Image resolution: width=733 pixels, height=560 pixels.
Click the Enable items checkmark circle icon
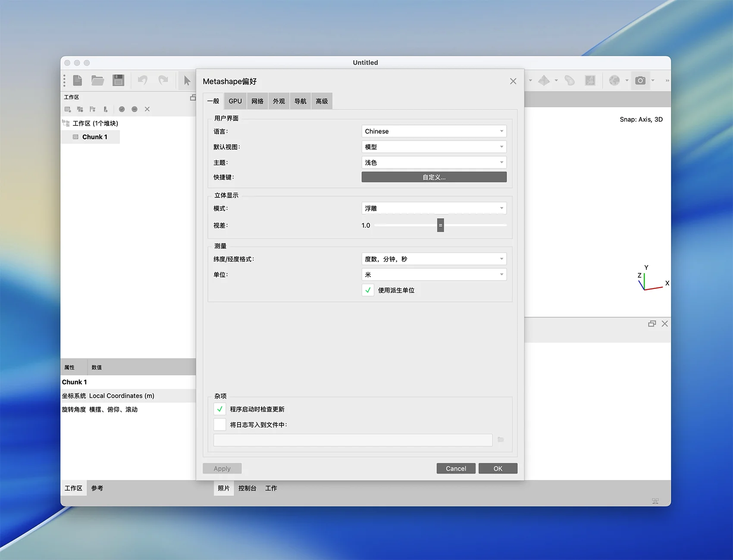click(122, 109)
